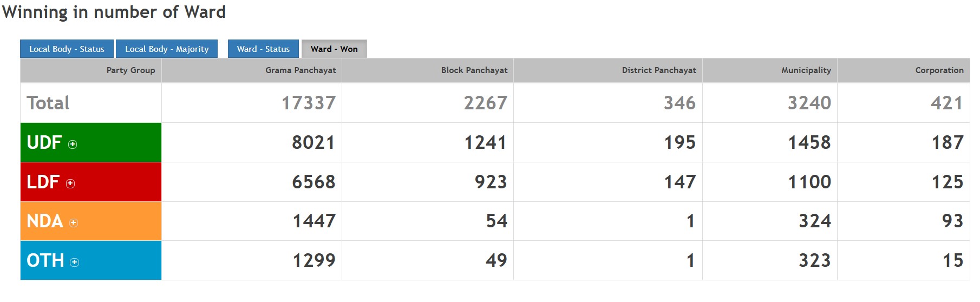Viewport: 980px width, 302px height.
Task: Click the Total row label
Action: 48,103
